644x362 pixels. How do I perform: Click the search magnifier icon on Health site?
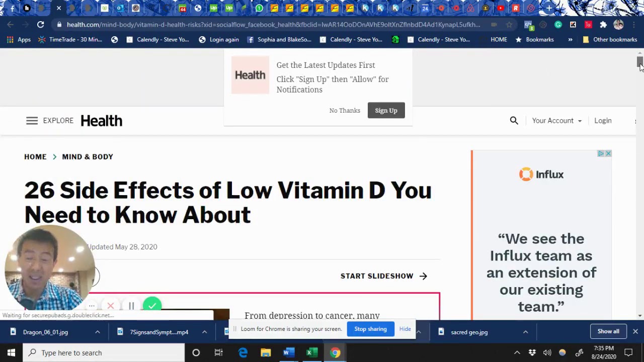tap(514, 121)
